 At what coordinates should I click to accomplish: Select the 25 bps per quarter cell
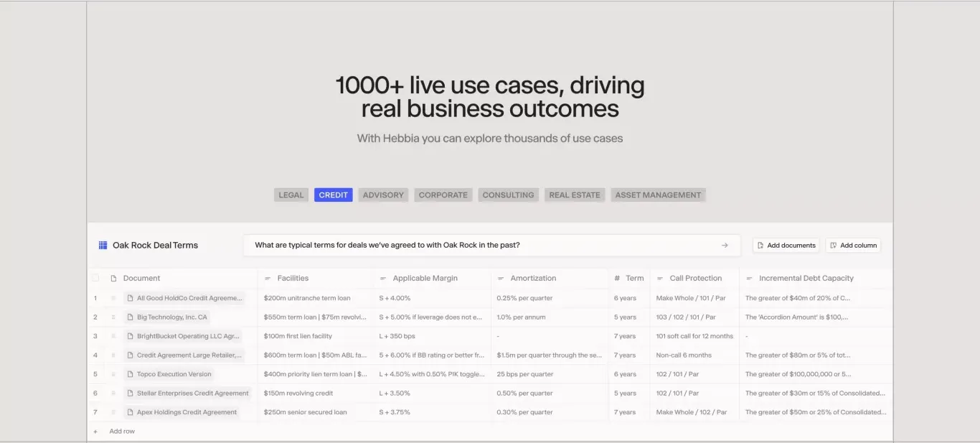pos(550,374)
